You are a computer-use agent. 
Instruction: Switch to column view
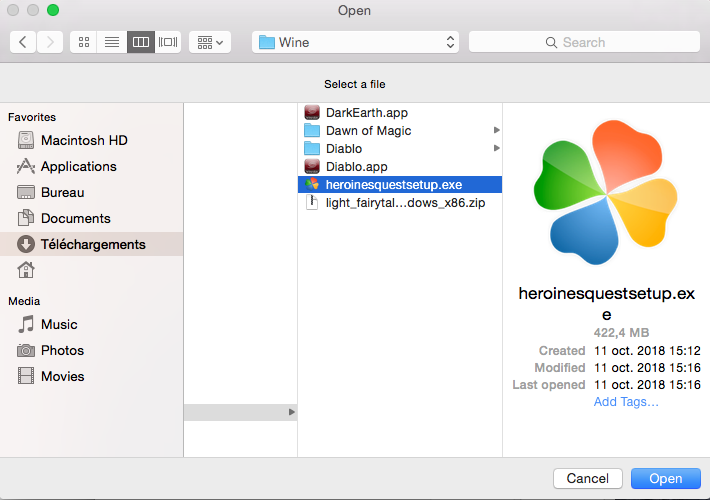tap(141, 42)
